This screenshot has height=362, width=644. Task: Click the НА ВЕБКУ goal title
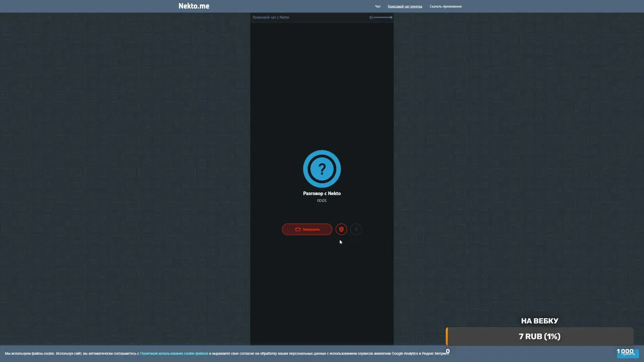pos(539,321)
